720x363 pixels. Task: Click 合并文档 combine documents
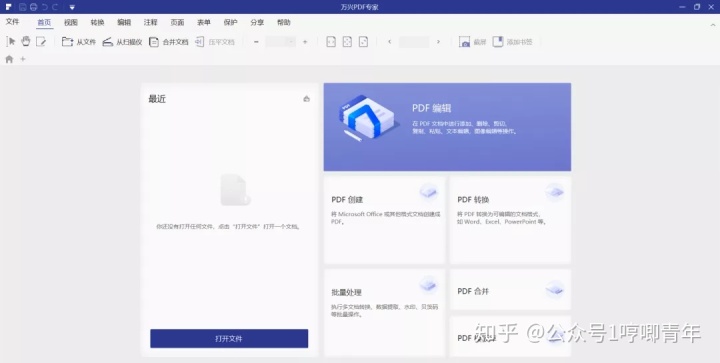tap(169, 42)
